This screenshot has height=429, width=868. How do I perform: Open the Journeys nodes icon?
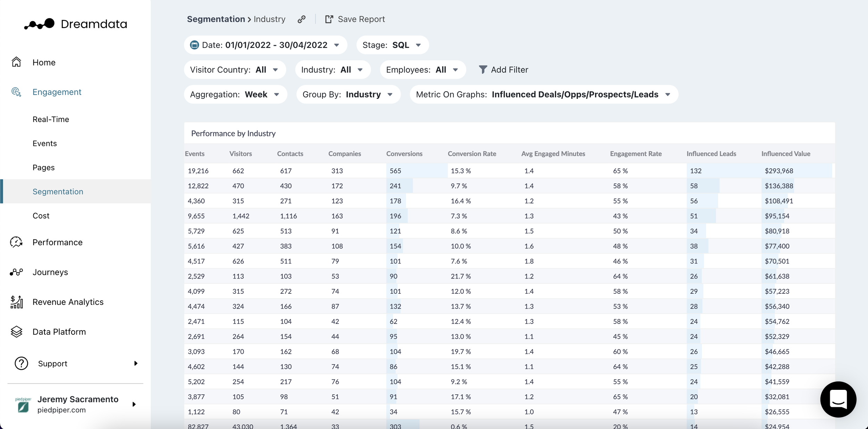click(x=16, y=272)
